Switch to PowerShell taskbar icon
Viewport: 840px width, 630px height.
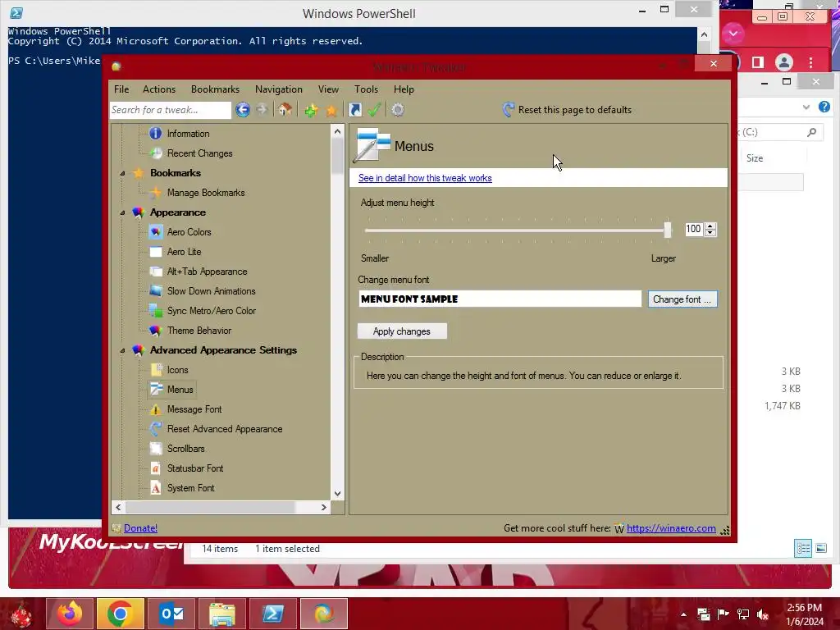click(x=272, y=614)
